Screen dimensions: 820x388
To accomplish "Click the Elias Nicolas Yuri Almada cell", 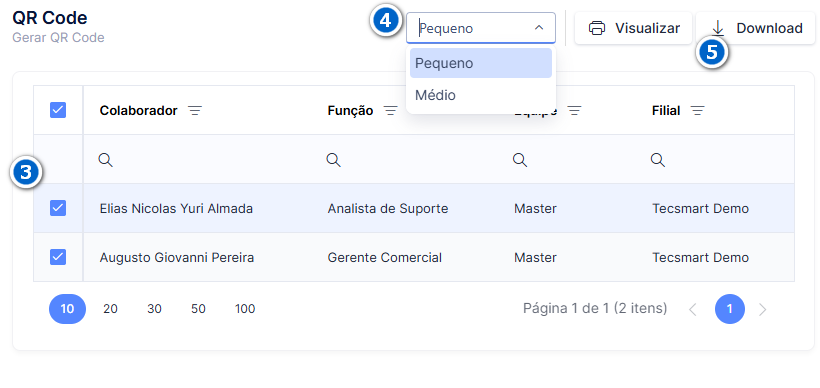I will pyautogui.click(x=176, y=209).
